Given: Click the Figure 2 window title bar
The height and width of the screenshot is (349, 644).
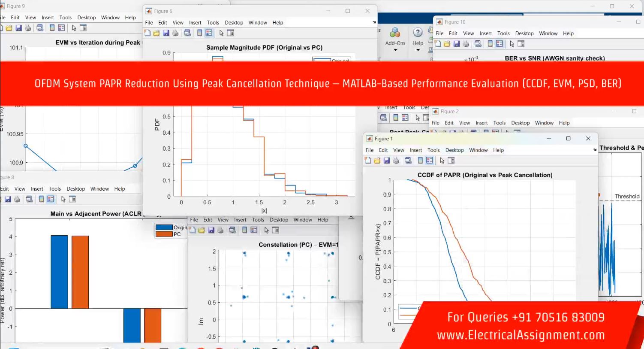Looking at the screenshot, I should (x=537, y=111).
